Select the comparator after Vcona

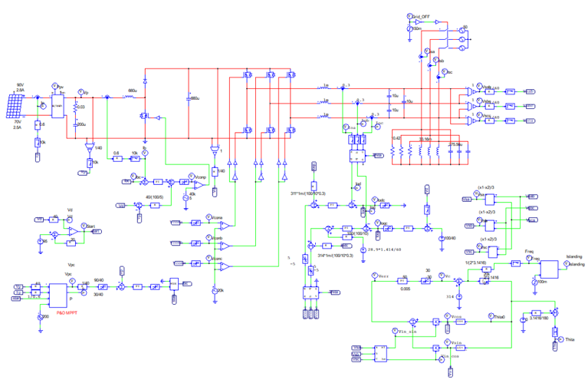point(225,226)
